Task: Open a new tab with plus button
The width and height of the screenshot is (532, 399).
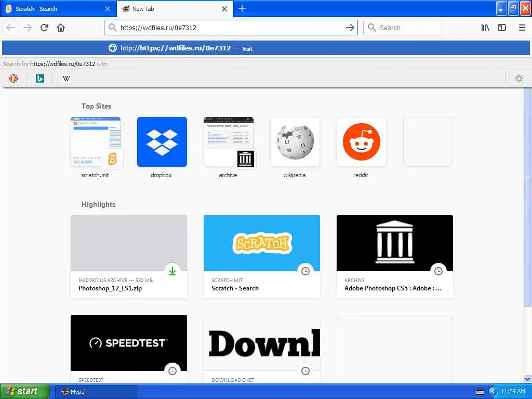Action: 242,8
